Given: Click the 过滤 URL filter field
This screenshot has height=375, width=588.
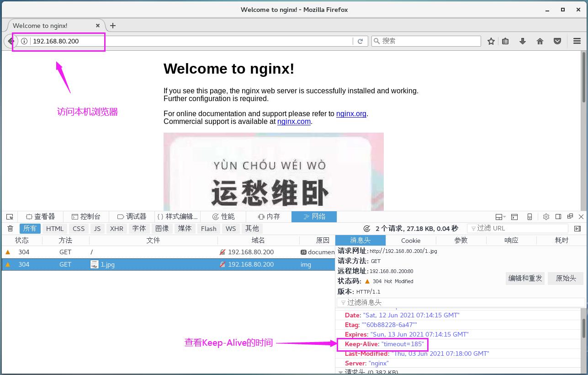Looking at the screenshot, I should click(x=518, y=228).
